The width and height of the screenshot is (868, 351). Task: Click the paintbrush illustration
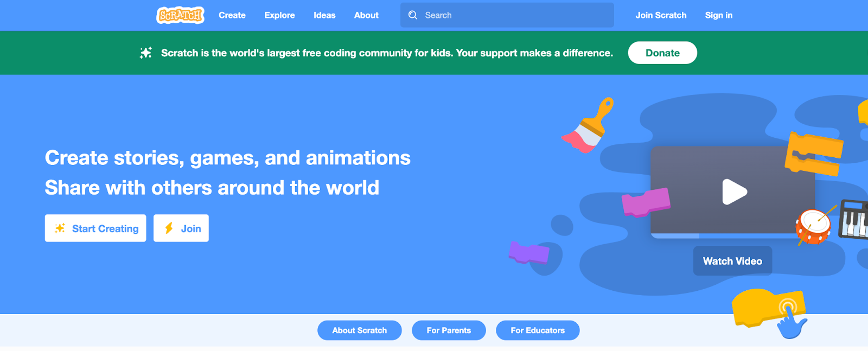588,126
